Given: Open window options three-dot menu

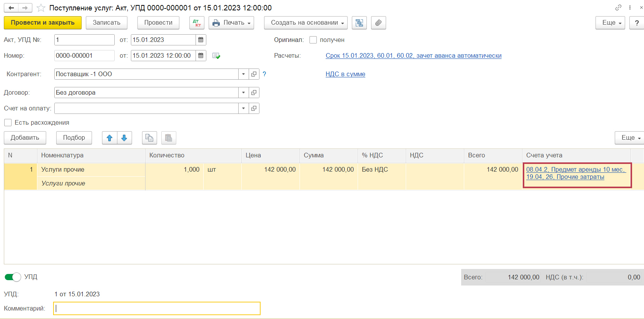Looking at the screenshot, I should click(x=630, y=8).
